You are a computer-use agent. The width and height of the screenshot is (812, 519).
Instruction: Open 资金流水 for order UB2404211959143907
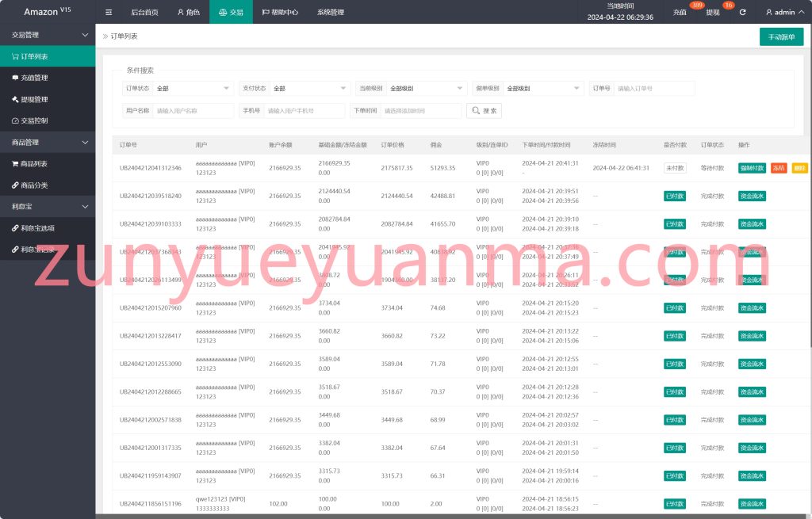(752, 475)
